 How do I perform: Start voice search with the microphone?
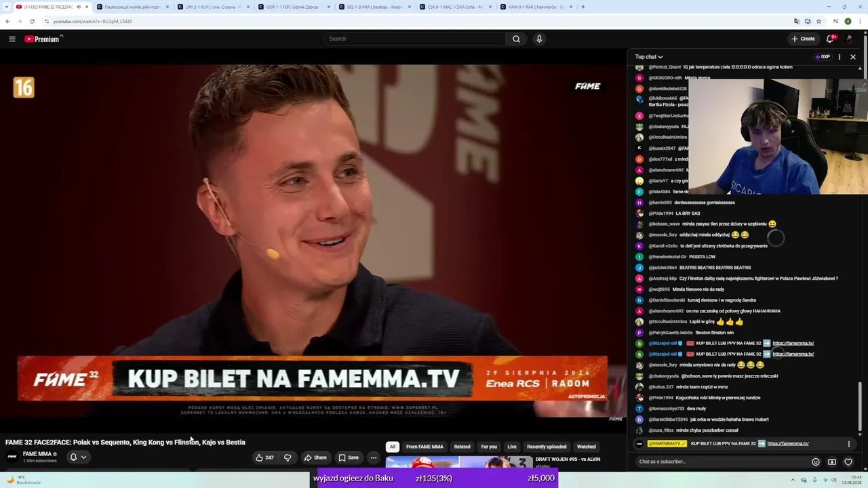539,39
